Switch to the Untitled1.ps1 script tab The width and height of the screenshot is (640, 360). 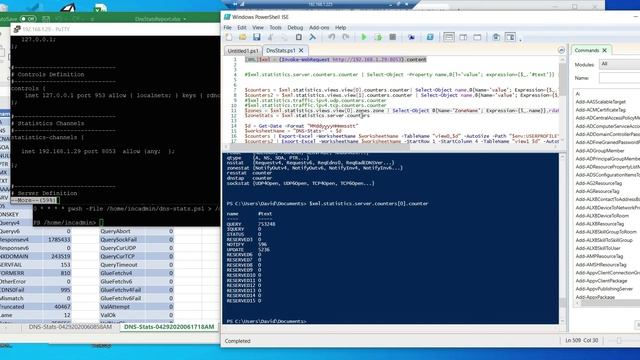point(243,51)
